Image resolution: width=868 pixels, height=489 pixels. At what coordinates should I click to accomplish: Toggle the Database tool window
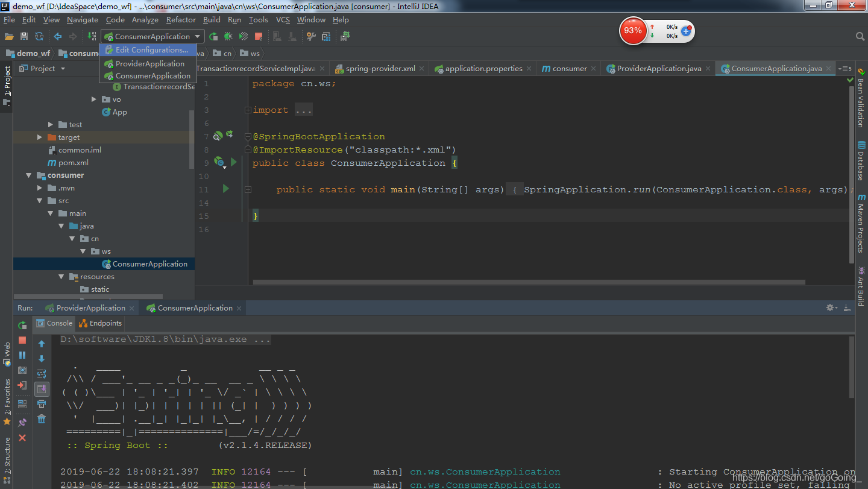[x=861, y=160]
